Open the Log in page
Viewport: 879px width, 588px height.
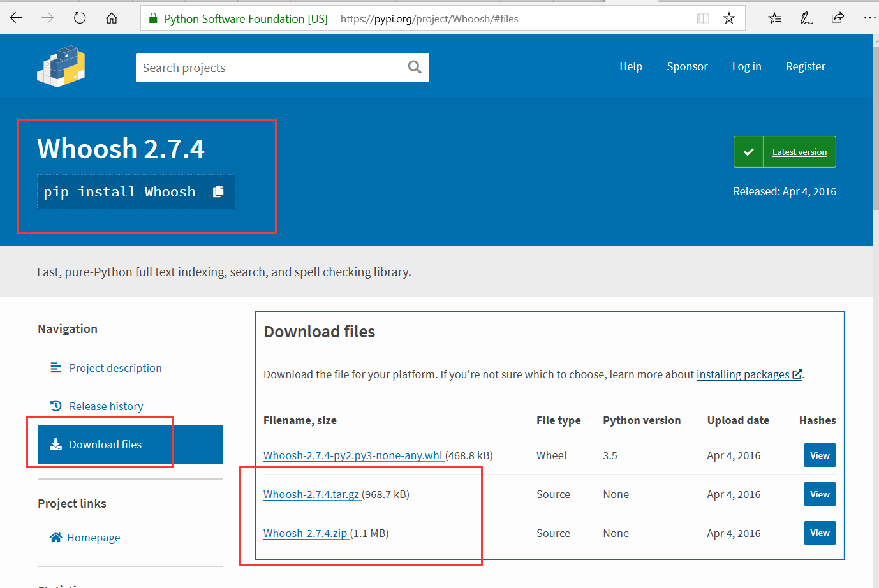pyautogui.click(x=746, y=66)
